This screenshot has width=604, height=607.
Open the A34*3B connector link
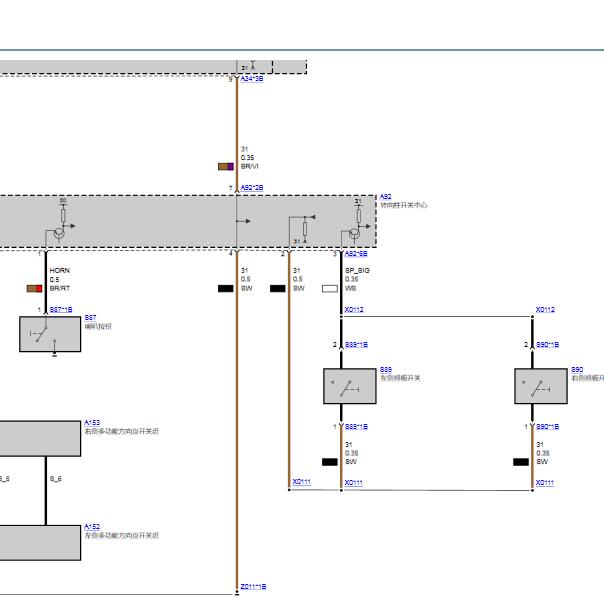(252, 79)
